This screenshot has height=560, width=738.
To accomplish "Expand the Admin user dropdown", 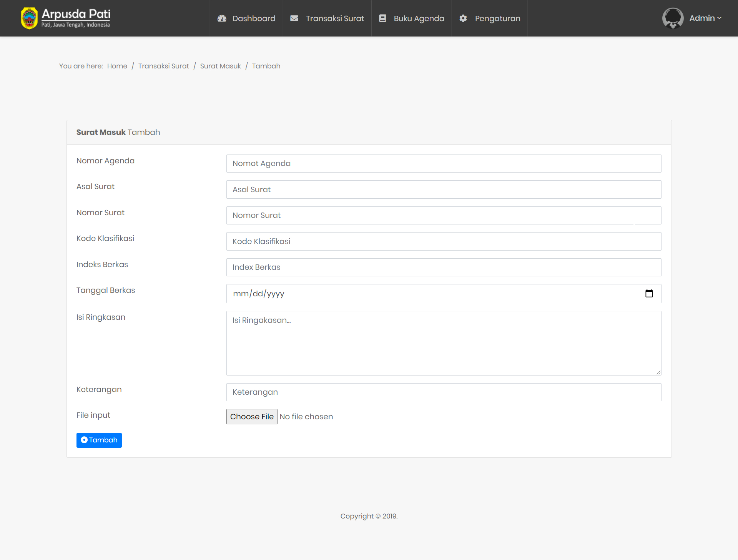I will pos(705,18).
